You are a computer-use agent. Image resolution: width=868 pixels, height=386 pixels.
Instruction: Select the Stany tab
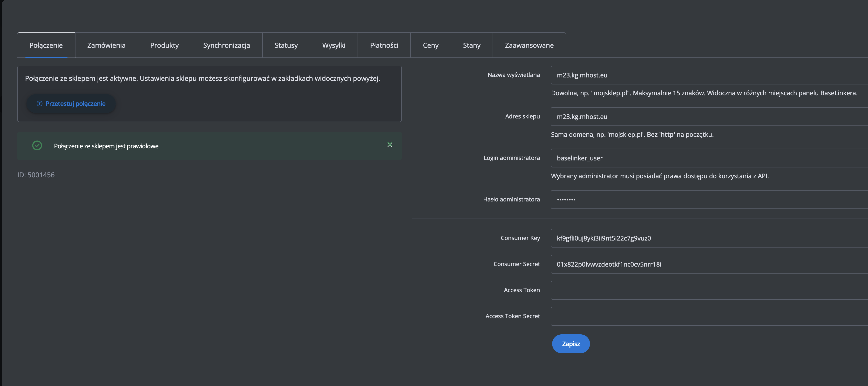pyautogui.click(x=471, y=45)
